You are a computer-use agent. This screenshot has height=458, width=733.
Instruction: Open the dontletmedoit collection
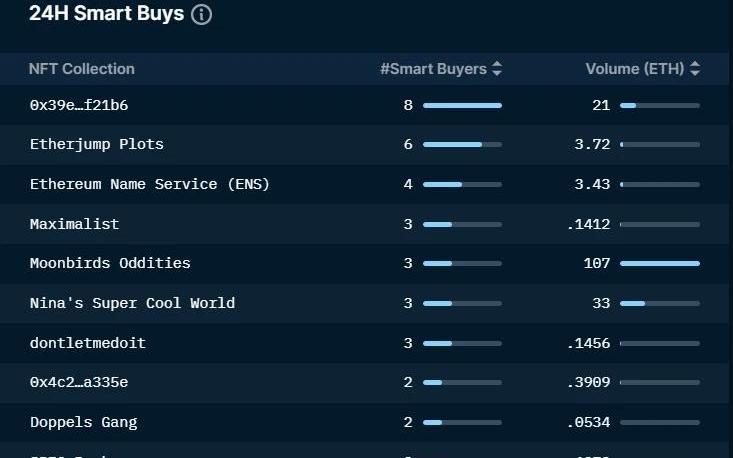pyautogui.click(x=88, y=343)
